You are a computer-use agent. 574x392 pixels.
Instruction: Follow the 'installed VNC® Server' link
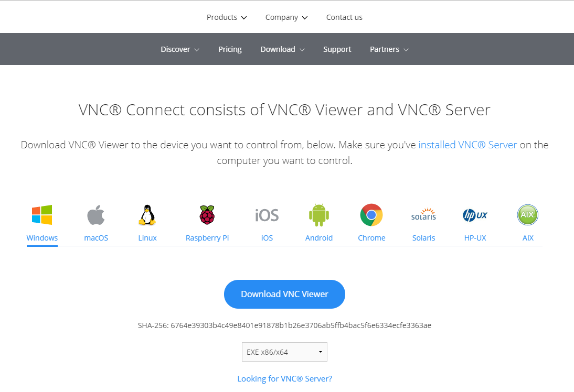pyautogui.click(x=467, y=145)
